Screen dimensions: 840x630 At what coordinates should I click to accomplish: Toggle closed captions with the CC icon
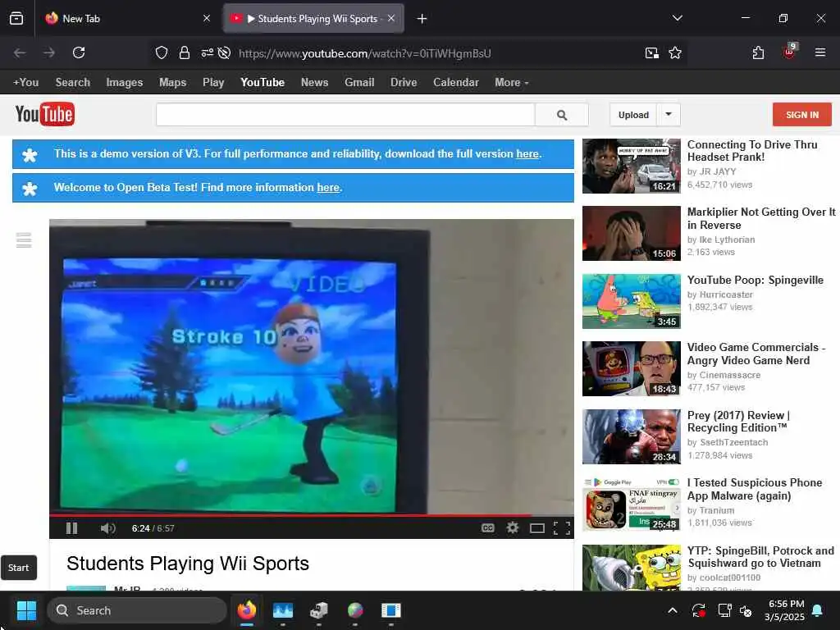pyautogui.click(x=487, y=528)
